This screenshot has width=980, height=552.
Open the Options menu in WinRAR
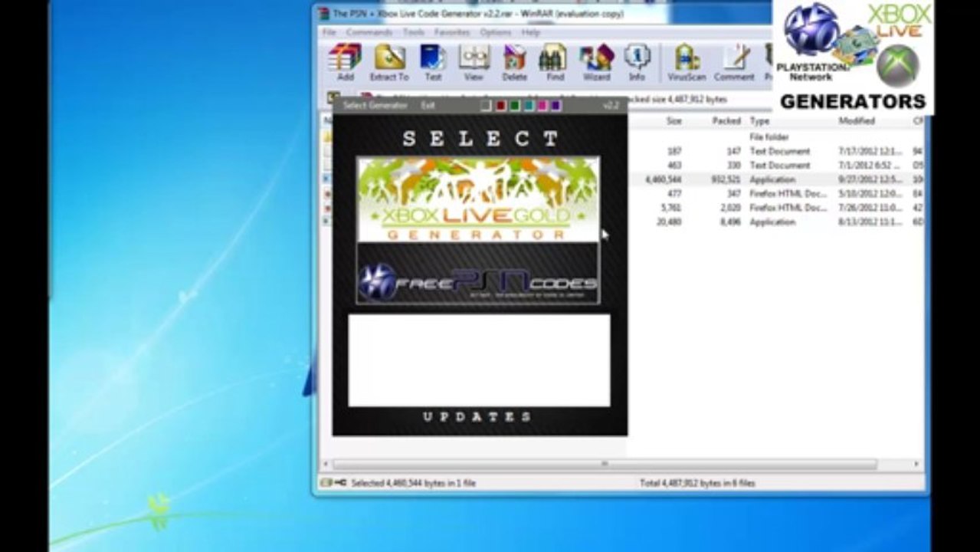click(496, 32)
